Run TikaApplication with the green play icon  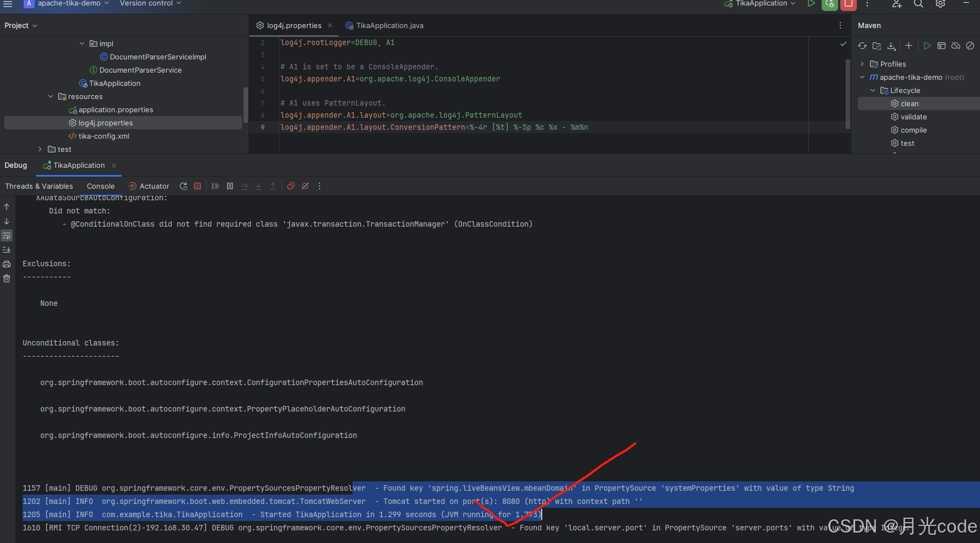[811, 3]
